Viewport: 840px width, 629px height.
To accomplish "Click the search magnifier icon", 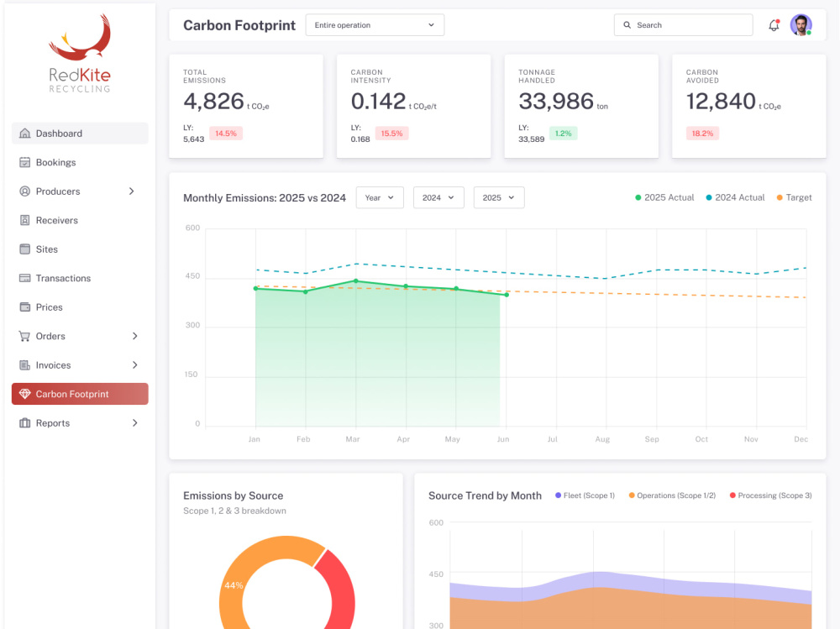I will tap(627, 25).
